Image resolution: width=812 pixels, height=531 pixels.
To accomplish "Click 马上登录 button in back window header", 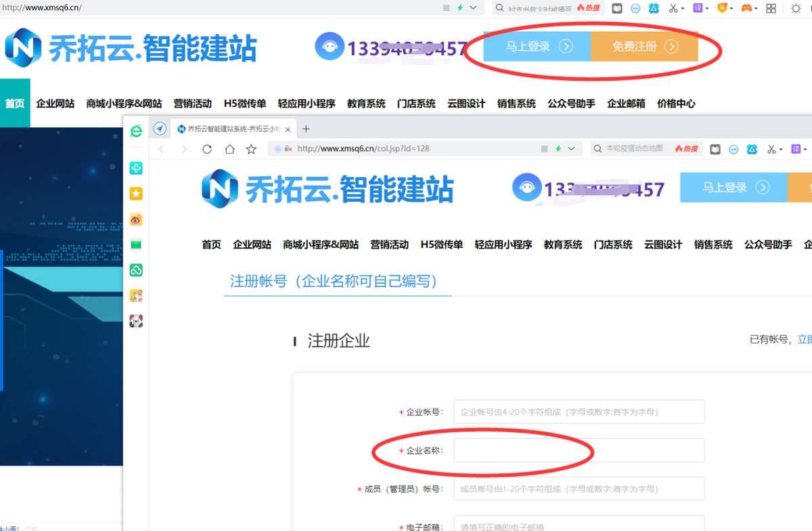I will pos(537,46).
